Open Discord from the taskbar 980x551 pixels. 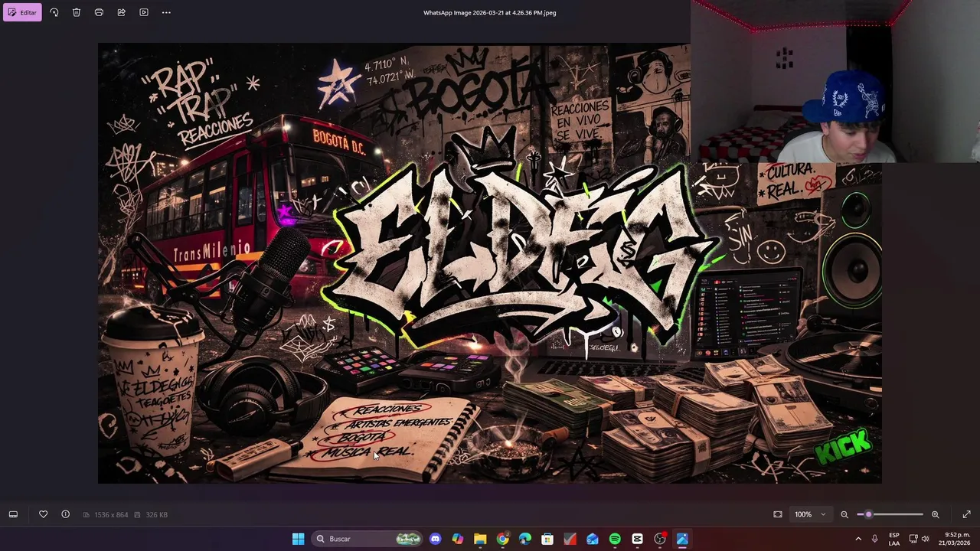[x=436, y=539]
